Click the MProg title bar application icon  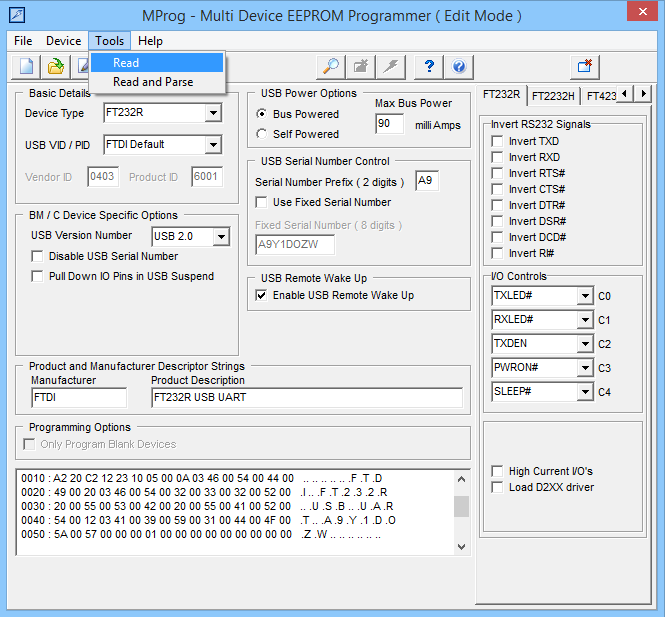(x=17, y=16)
